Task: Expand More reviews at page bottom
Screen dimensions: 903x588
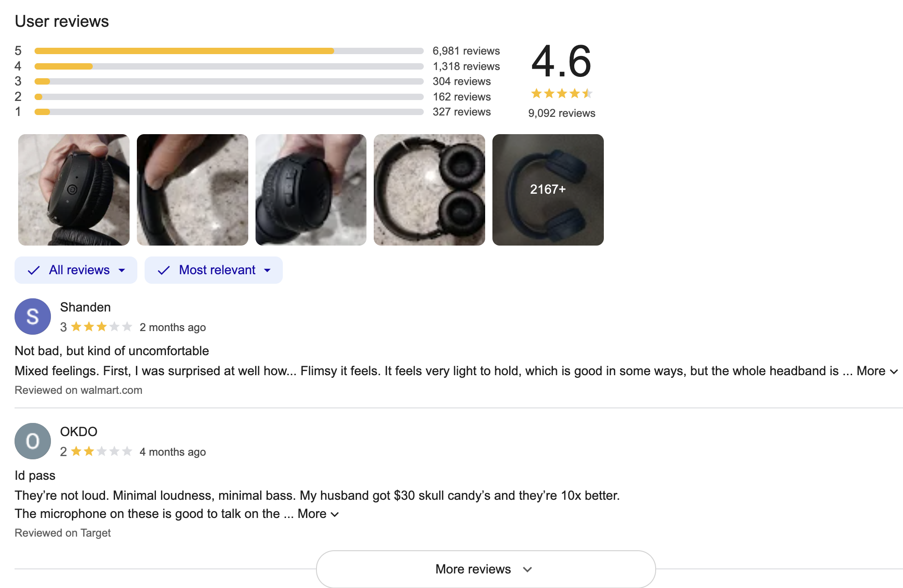Action: (x=485, y=569)
